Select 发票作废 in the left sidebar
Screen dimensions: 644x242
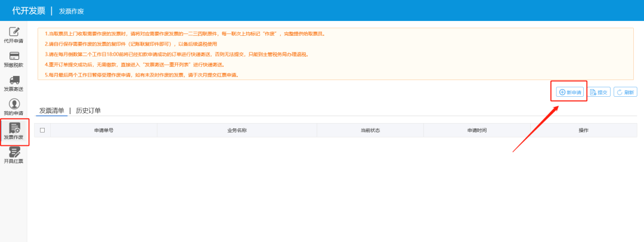(14, 131)
